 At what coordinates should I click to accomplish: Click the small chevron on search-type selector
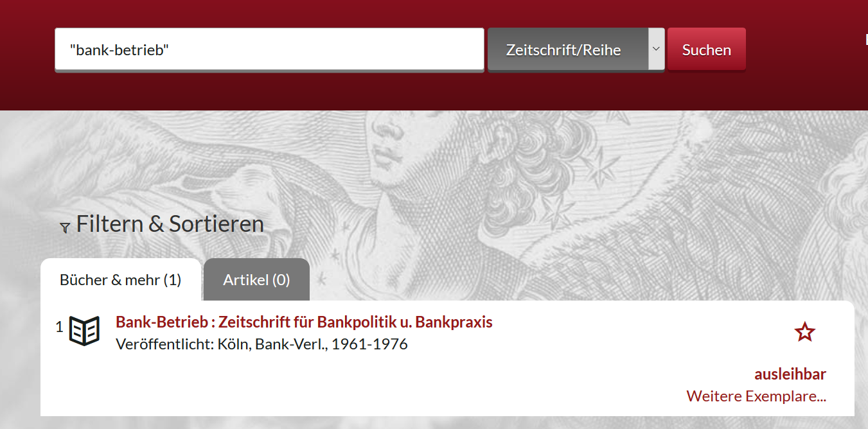(656, 49)
